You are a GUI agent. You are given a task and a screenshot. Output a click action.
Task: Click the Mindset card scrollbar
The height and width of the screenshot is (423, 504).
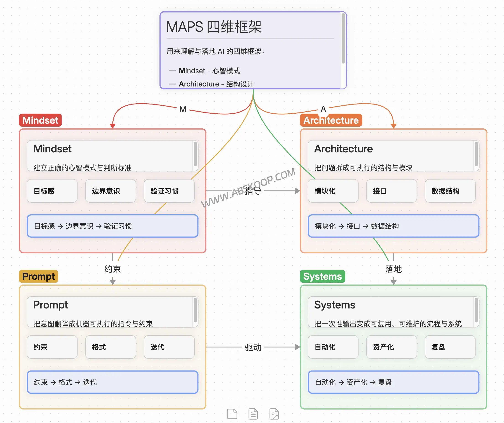[195, 154]
